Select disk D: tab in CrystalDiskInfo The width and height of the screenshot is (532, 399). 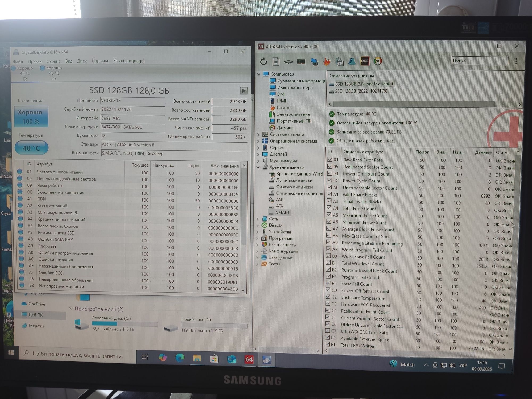pos(25,73)
